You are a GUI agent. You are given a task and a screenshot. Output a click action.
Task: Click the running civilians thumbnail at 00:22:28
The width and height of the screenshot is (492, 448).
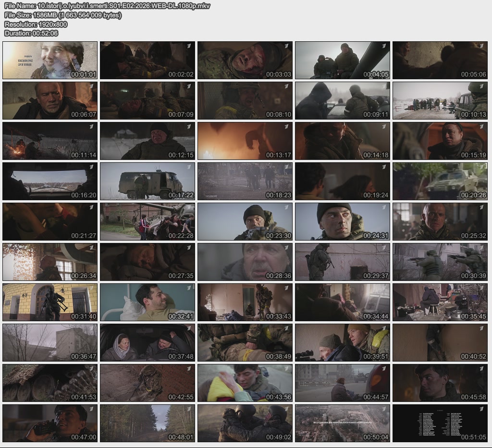point(148,221)
